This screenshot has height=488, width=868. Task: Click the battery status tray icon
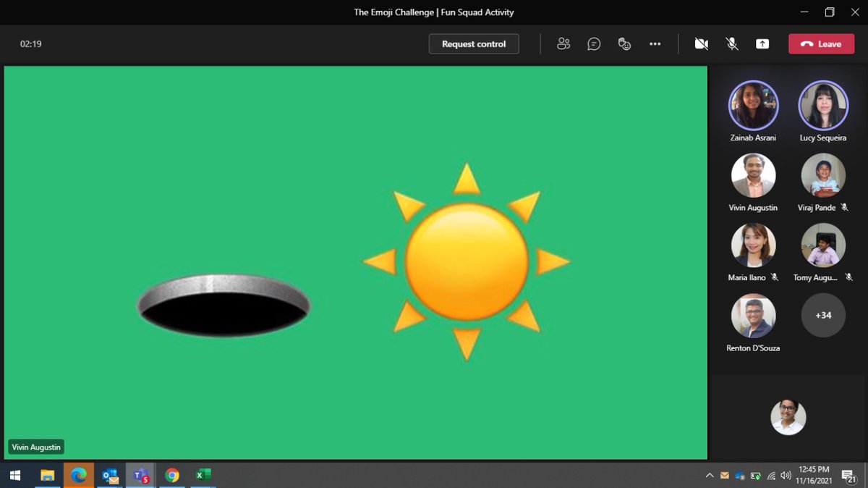click(x=756, y=476)
